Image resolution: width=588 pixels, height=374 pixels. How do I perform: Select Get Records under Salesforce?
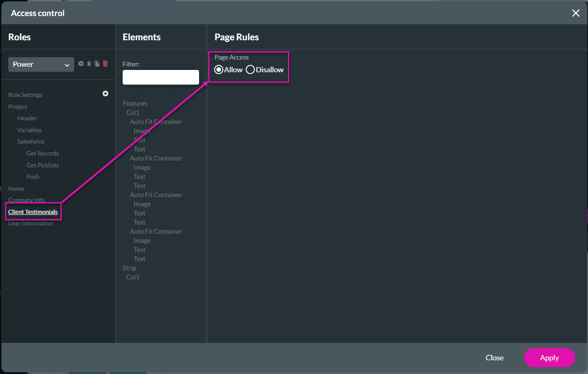point(42,153)
